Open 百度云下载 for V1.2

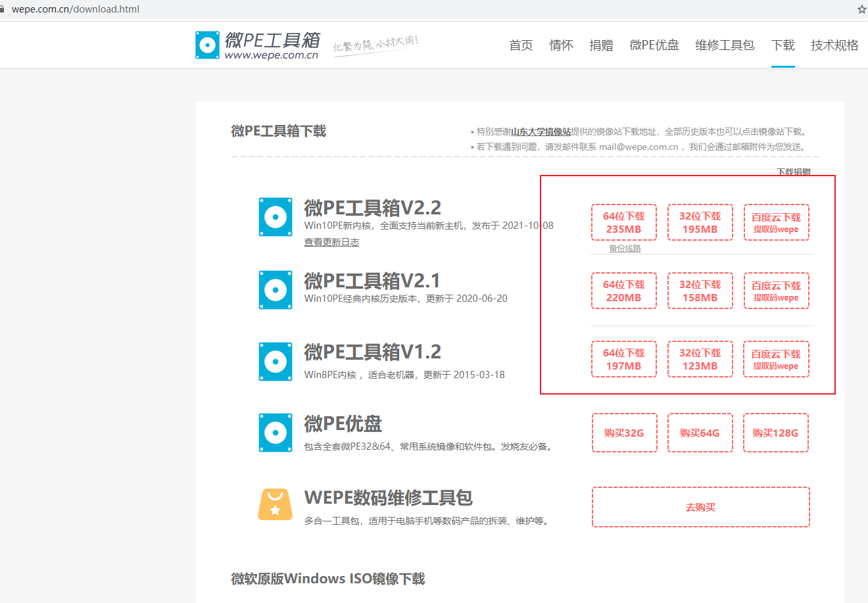[776, 359]
